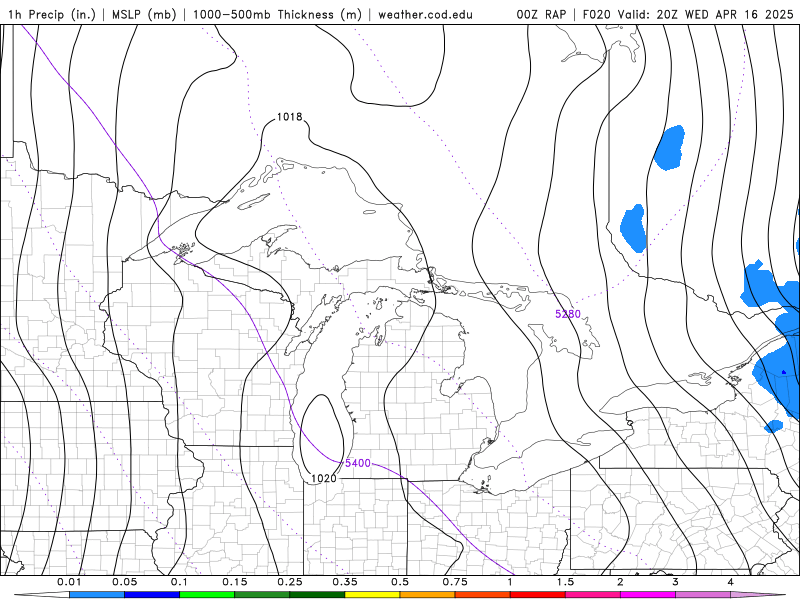800x600 pixels.
Task: Click the 0.05 dark blue legend swatch
Action: click(x=152, y=594)
